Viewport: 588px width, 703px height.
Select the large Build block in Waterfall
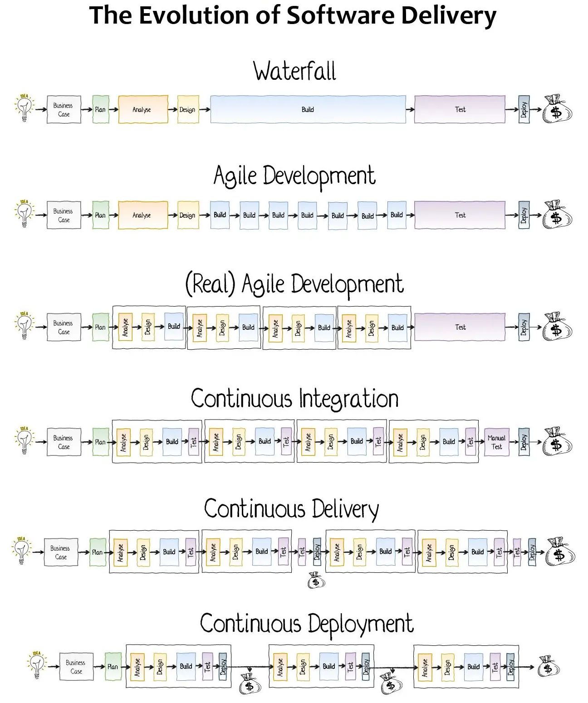pyautogui.click(x=308, y=109)
